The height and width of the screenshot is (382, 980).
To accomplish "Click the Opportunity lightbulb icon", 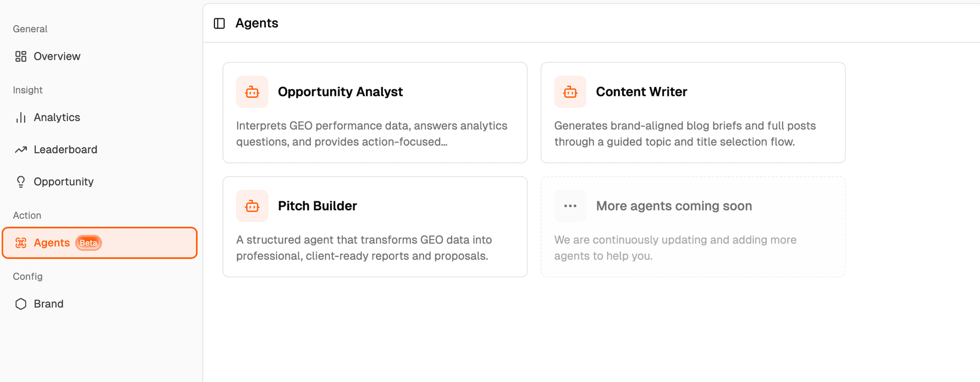I will [x=21, y=182].
